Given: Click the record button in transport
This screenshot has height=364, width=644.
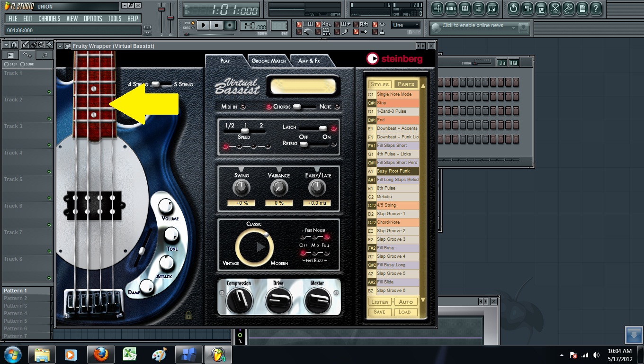Looking at the screenshot, I should (x=230, y=26).
